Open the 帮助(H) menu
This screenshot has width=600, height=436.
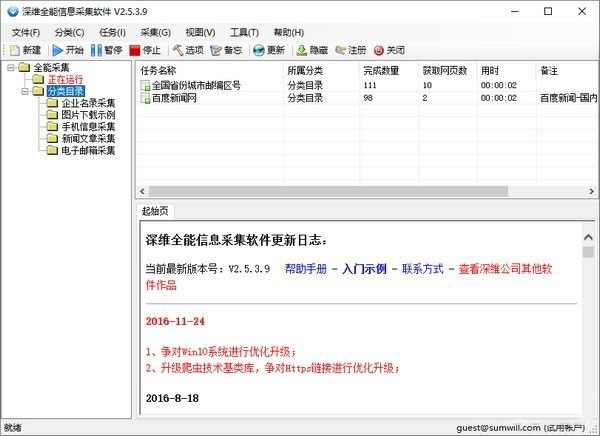click(x=289, y=33)
